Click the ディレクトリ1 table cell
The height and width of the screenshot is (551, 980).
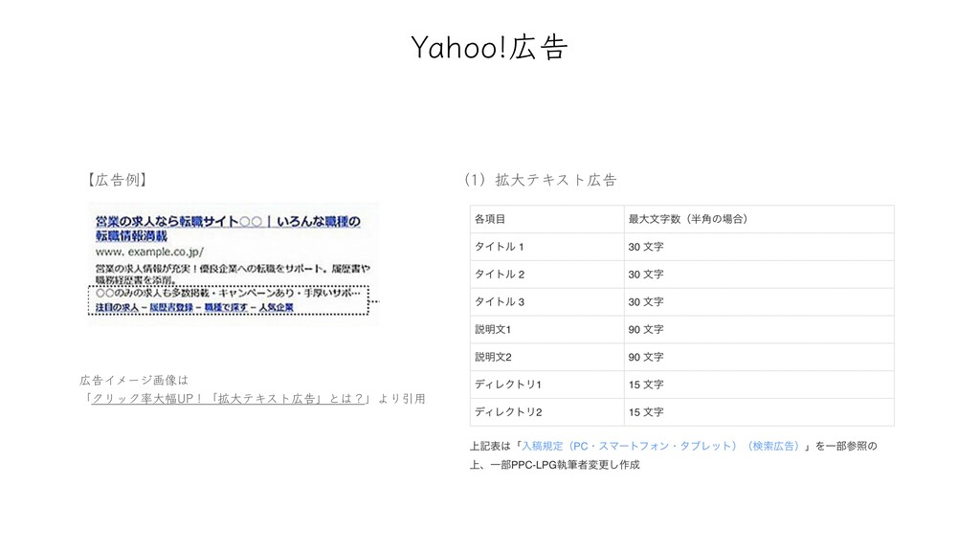coord(546,385)
